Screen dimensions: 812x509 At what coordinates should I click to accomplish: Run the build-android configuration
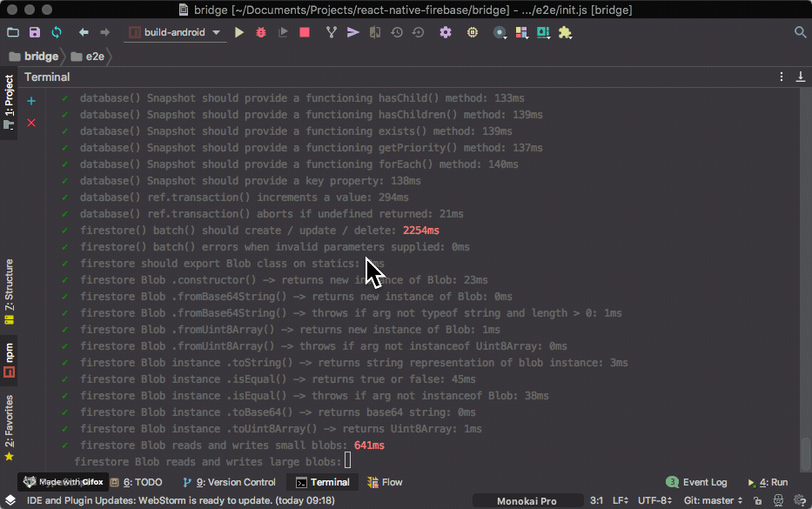click(239, 32)
